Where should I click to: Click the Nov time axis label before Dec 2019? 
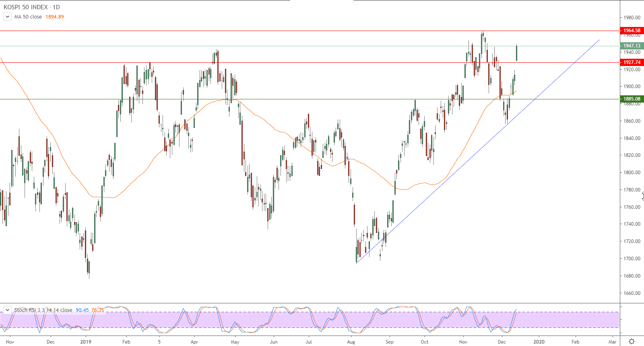coord(463,342)
